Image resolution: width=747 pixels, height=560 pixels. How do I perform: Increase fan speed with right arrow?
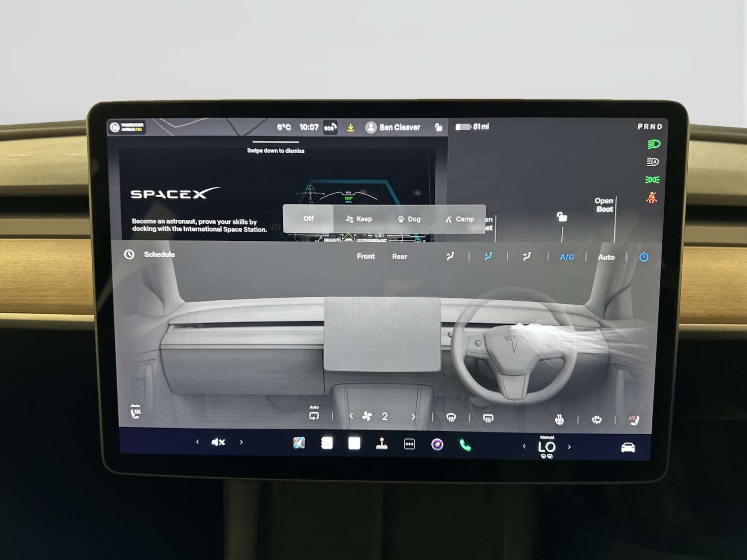pyautogui.click(x=413, y=417)
